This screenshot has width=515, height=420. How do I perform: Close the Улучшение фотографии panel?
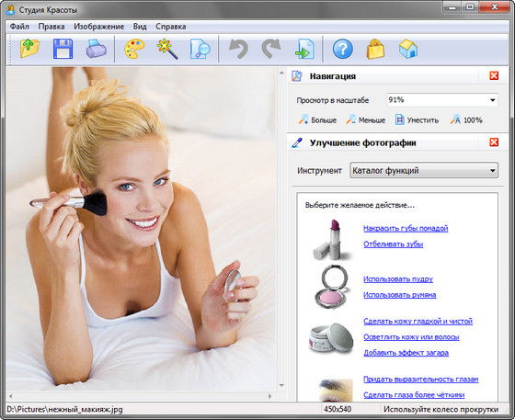click(494, 142)
